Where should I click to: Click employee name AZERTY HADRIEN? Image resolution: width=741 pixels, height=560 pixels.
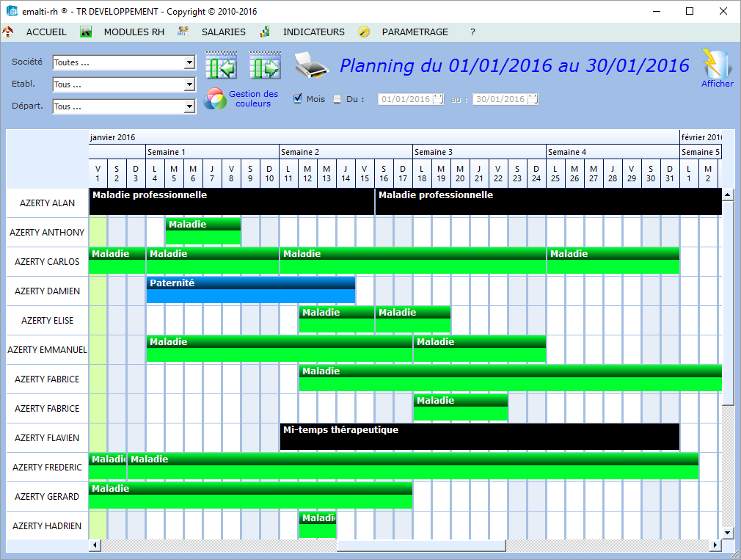(x=47, y=526)
